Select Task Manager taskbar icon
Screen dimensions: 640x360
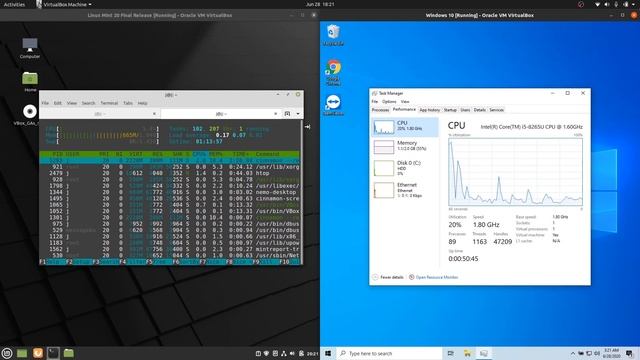pos(484,353)
